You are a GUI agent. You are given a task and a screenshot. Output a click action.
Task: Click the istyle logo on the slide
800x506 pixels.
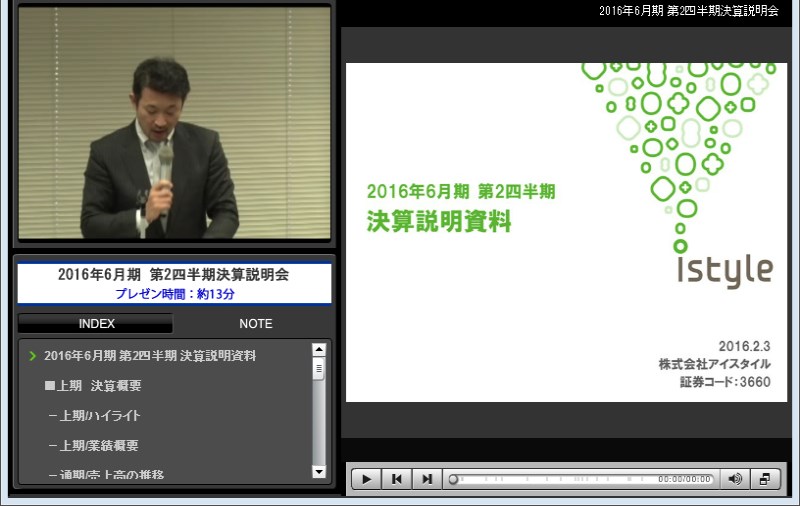pyautogui.click(x=724, y=270)
